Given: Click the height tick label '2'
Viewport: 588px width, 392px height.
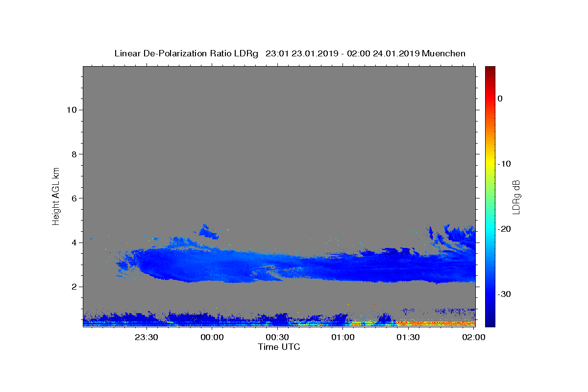Looking at the screenshot, I should tap(73, 287).
